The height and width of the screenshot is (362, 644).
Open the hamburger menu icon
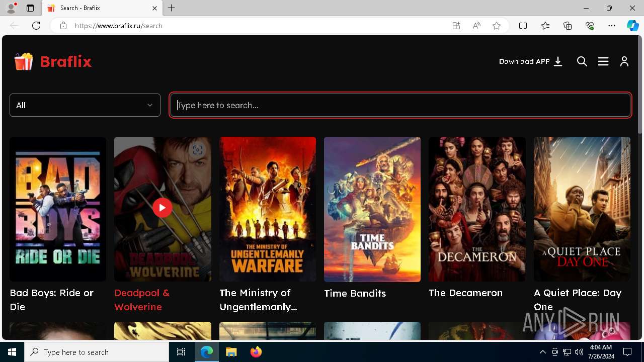point(603,61)
